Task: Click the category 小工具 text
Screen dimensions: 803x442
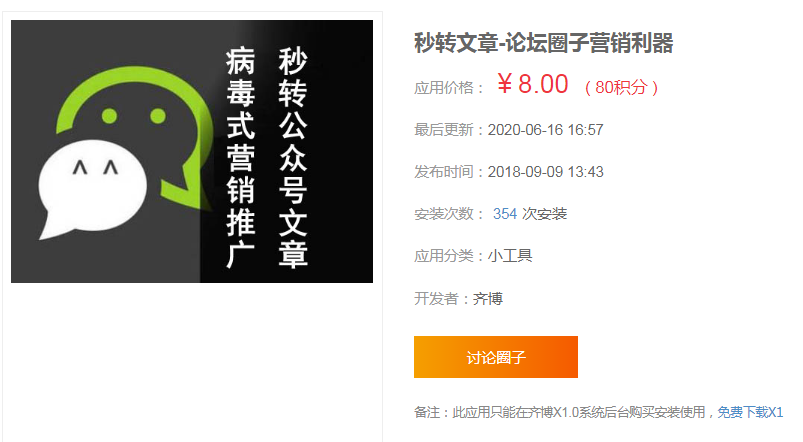Action: tap(510, 255)
